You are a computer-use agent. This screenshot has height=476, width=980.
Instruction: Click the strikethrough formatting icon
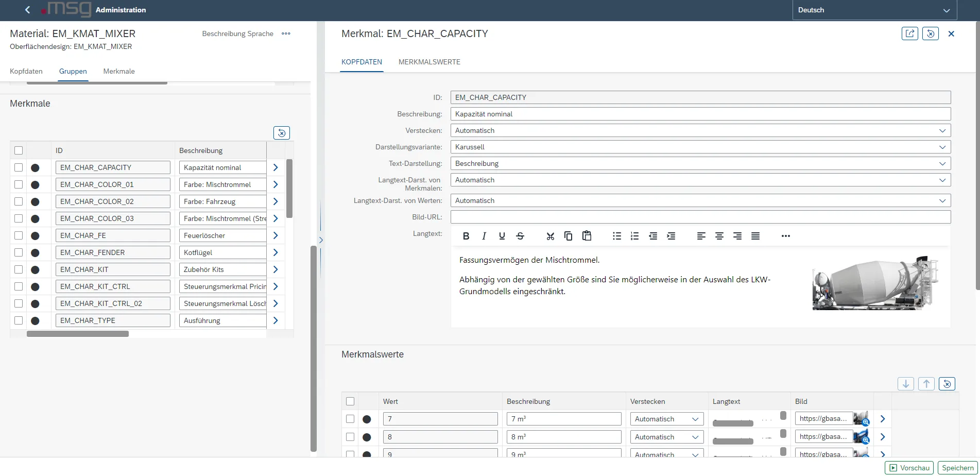520,236
